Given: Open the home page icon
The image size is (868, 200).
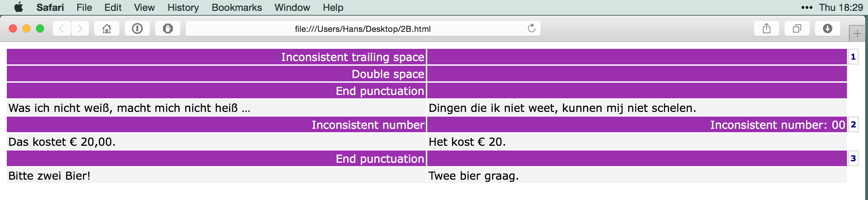Looking at the screenshot, I should (x=107, y=29).
